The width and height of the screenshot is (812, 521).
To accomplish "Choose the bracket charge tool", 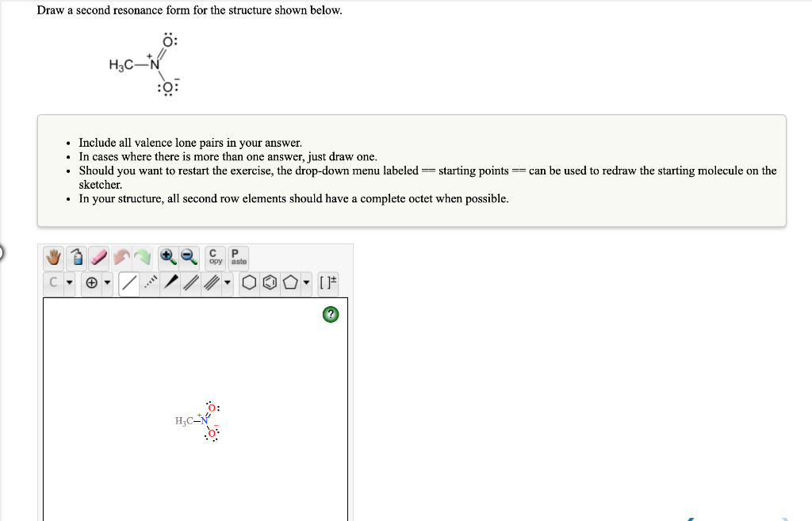I will (327, 282).
